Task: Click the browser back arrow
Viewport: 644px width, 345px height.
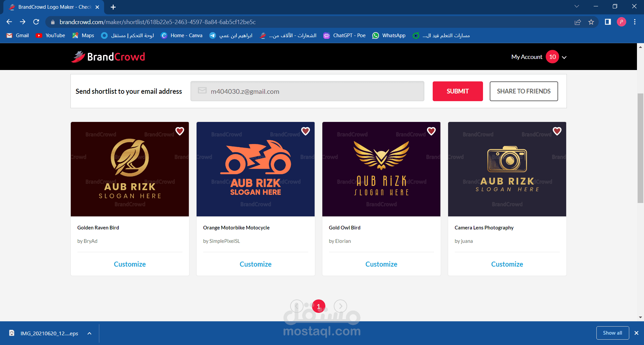Action: coord(9,22)
